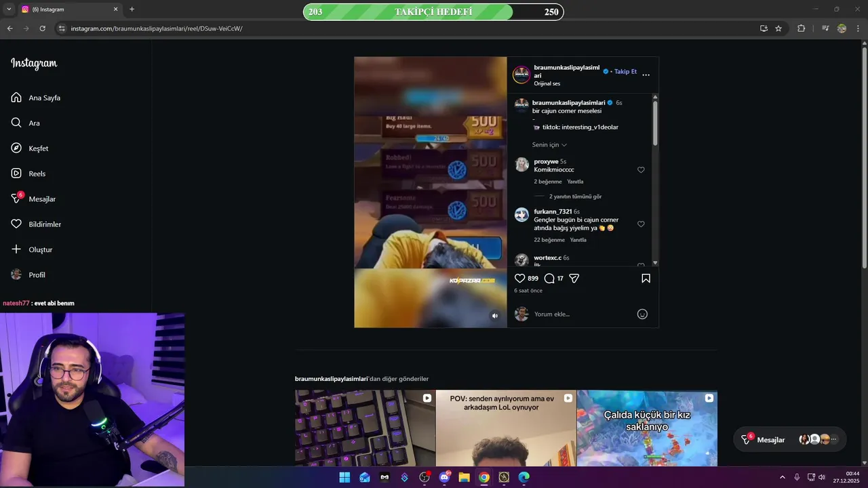The image size is (868, 488).
Task: Open the Chrome profile avatar
Action: pyautogui.click(x=842, y=28)
